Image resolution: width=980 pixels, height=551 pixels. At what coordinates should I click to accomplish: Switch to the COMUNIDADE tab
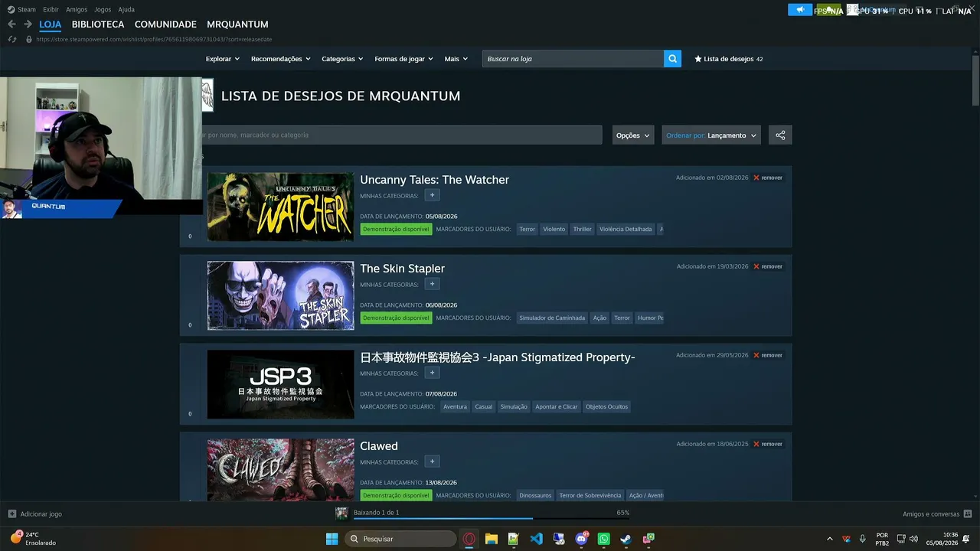(165, 24)
